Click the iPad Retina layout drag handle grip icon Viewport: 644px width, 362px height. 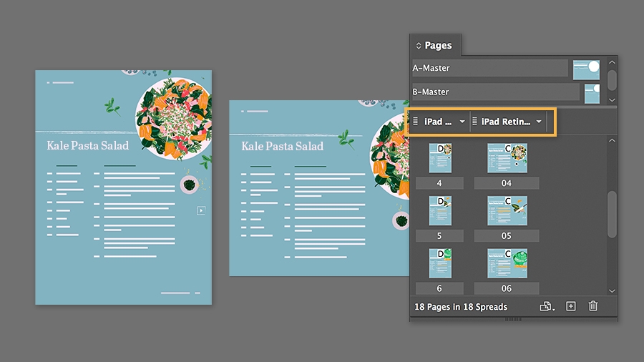coord(474,122)
